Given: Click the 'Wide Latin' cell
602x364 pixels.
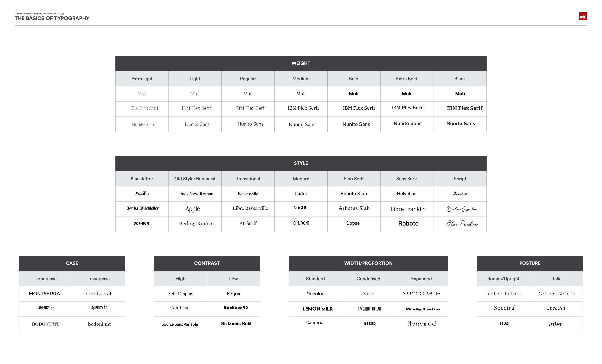Looking at the screenshot, I should [x=422, y=309].
